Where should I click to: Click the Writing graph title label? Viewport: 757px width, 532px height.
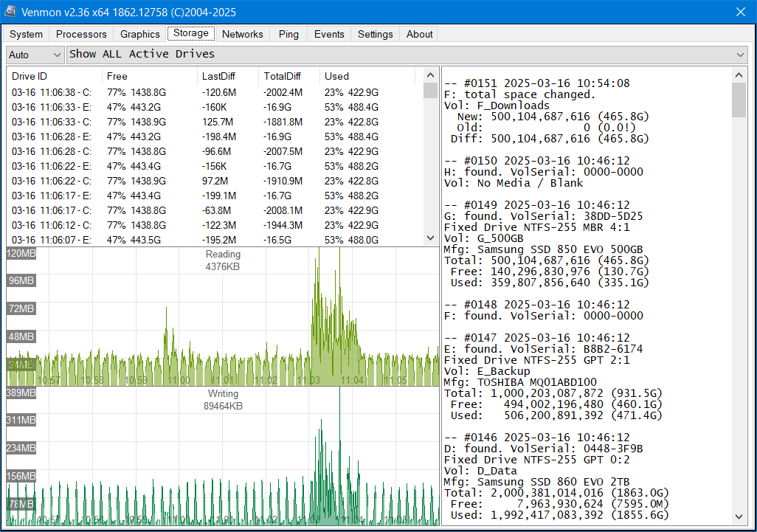pos(223,393)
